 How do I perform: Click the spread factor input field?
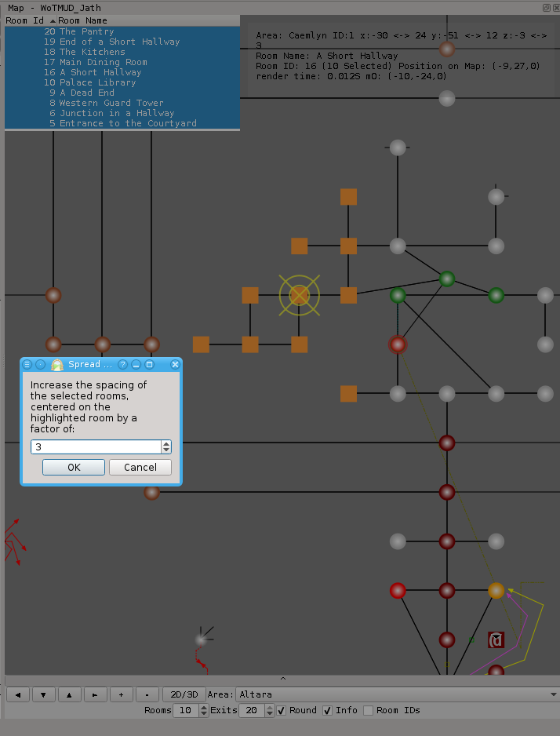pyautogui.click(x=96, y=447)
